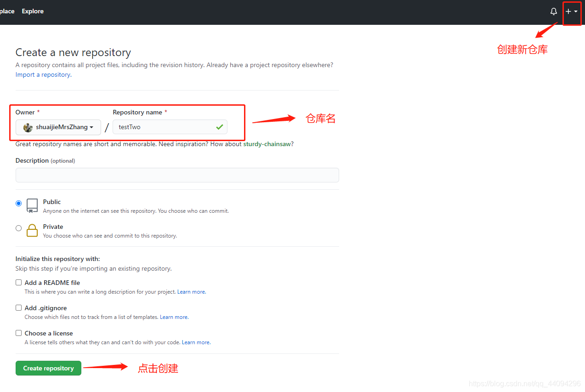Viewport: 585px width, 392px height.
Task: Click the Create a new repository heading
Action: pos(73,52)
